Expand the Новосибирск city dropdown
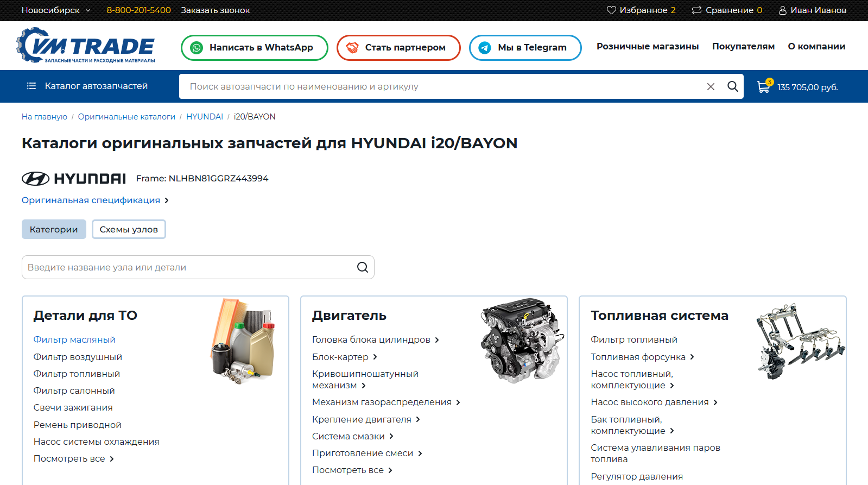Screen dimensions: 868x485 [56, 10]
